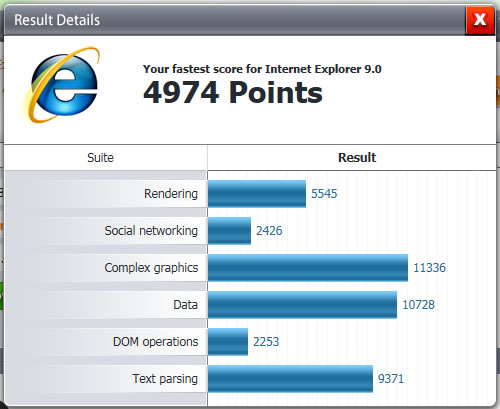Image resolution: width=500 pixels, height=409 pixels.
Task: Select the Social networking suite label
Action: [151, 231]
